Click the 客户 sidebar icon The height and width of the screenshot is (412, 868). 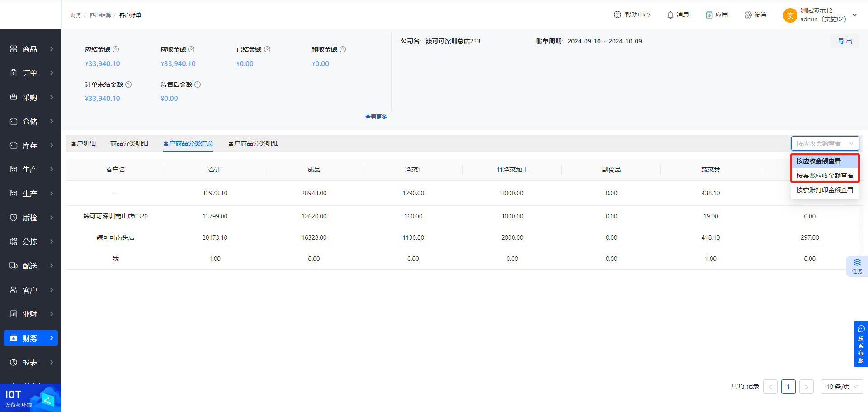click(x=14, y=290)
